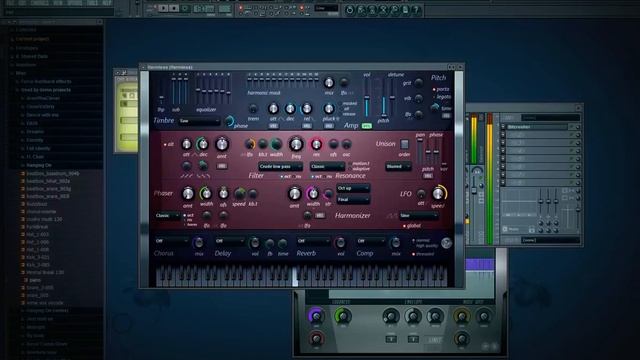This screenshot has height=360, width=640.
Task: Enable the Pitch 'porta' option
Action: [441, 89]
